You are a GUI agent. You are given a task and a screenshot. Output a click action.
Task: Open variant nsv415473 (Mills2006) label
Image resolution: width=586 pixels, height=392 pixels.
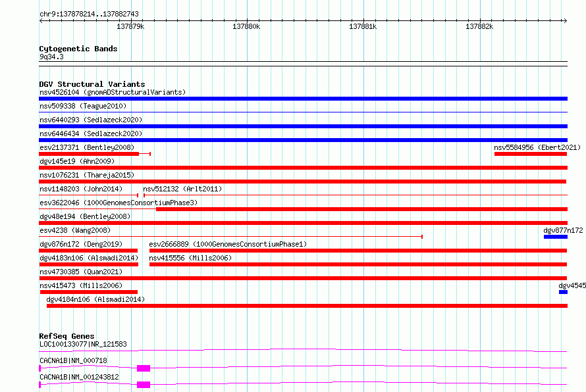point(81,285)
